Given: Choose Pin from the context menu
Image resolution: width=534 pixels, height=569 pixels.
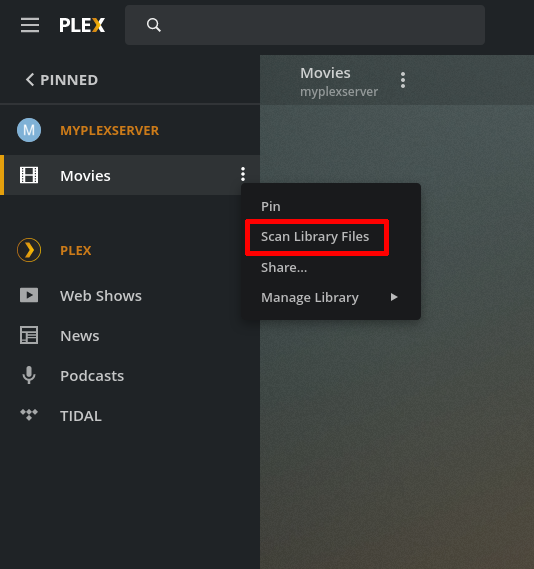Looking at the screenshot, I should click(x=271, y=206).
